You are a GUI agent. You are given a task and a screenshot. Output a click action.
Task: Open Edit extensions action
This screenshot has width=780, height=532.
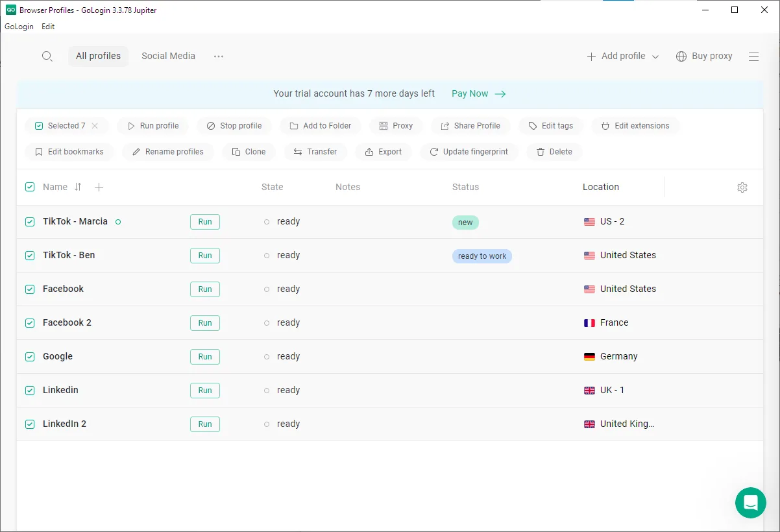point(635,126)
